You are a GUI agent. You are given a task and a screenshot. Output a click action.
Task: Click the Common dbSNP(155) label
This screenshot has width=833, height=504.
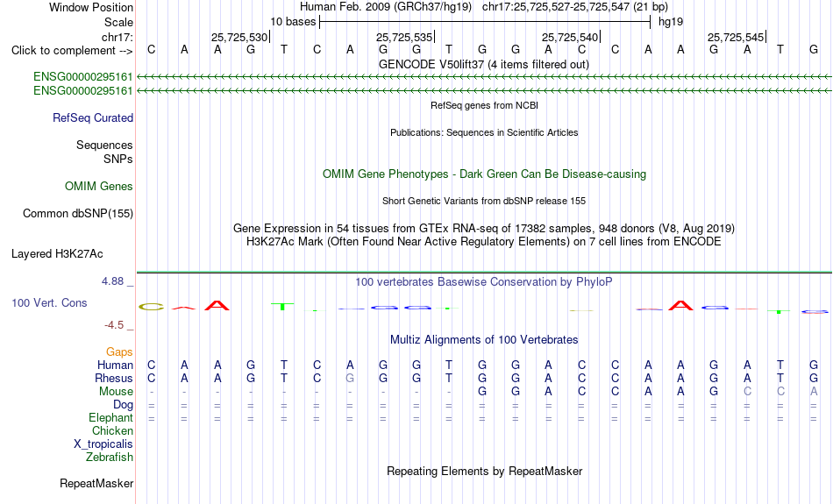(x=77, y=214)
